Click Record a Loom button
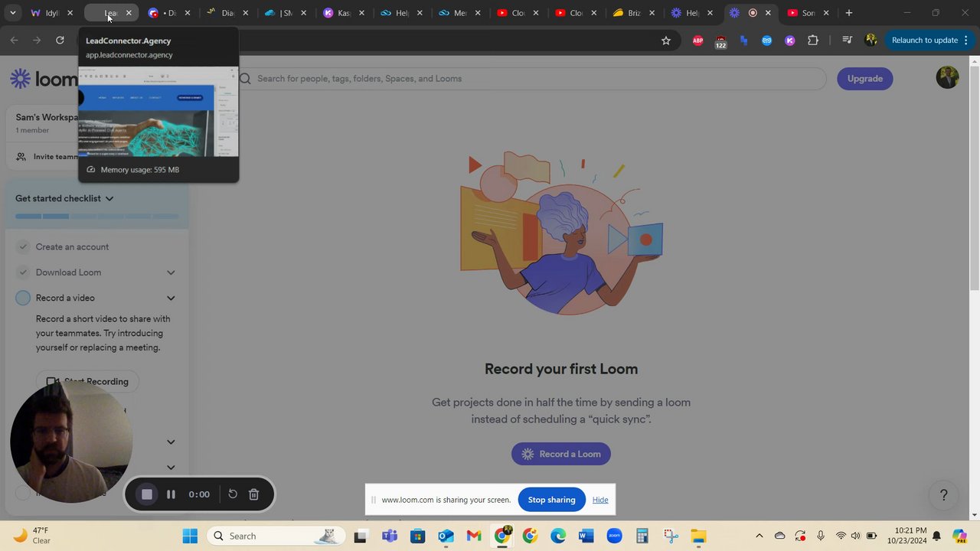This screenshot has width=980, height=551. (x=561, y=454)
